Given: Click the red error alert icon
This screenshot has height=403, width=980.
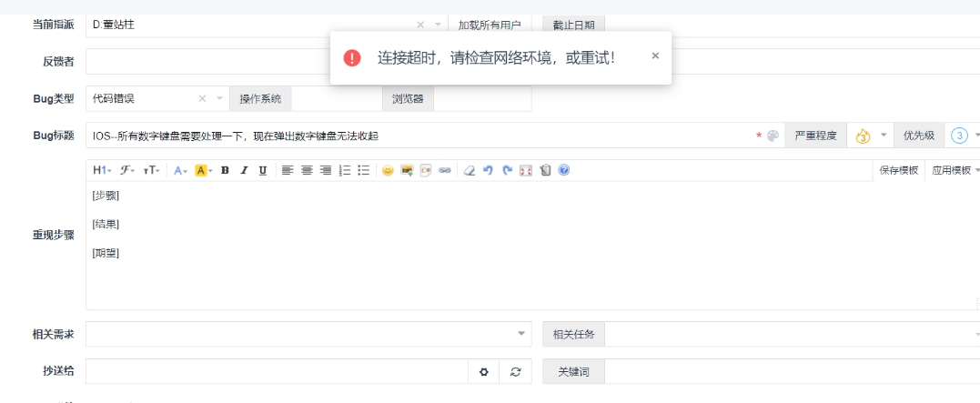Looking at the screenshot, I should pos(352,58).
